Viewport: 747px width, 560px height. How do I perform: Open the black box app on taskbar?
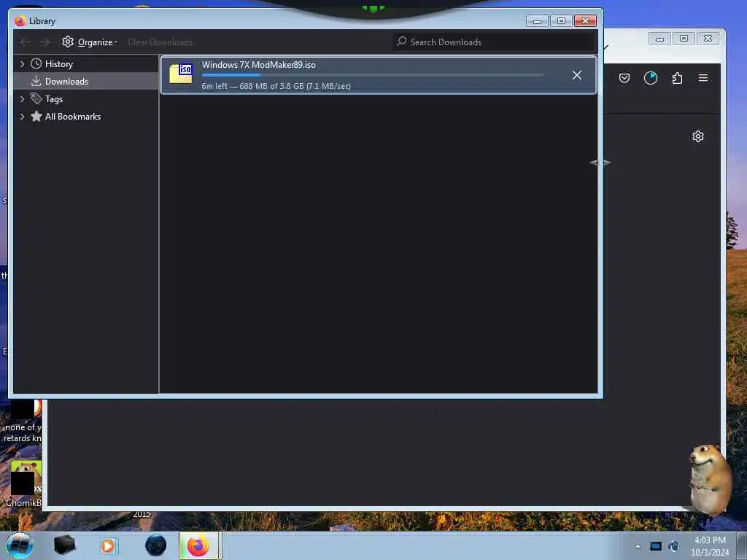(x=64, y=545)
